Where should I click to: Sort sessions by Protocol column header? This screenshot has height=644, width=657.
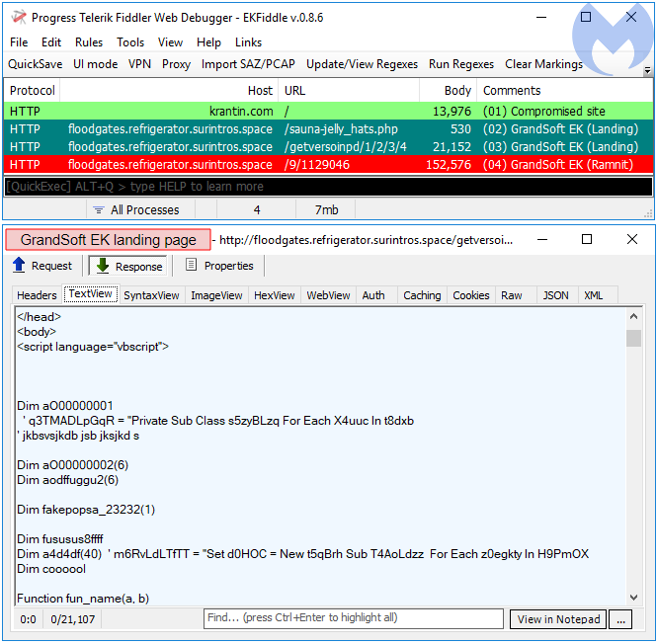[x=33, y=91]
